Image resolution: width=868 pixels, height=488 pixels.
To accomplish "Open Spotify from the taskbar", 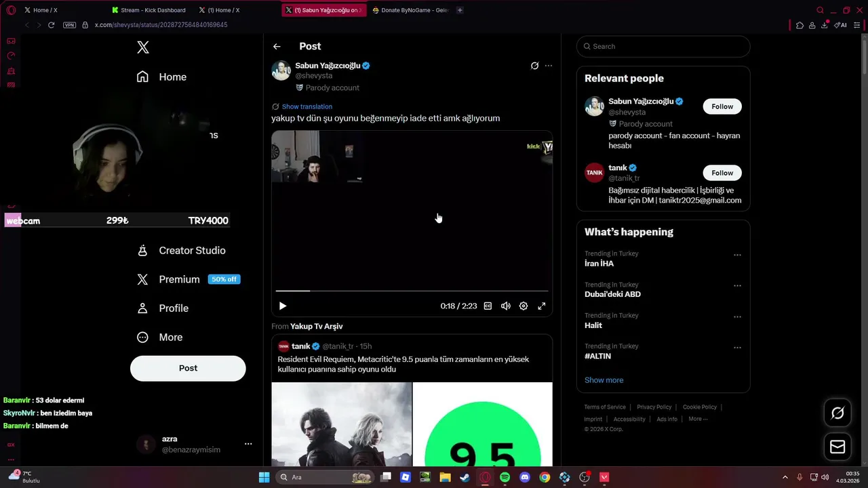I will (505, 477).
